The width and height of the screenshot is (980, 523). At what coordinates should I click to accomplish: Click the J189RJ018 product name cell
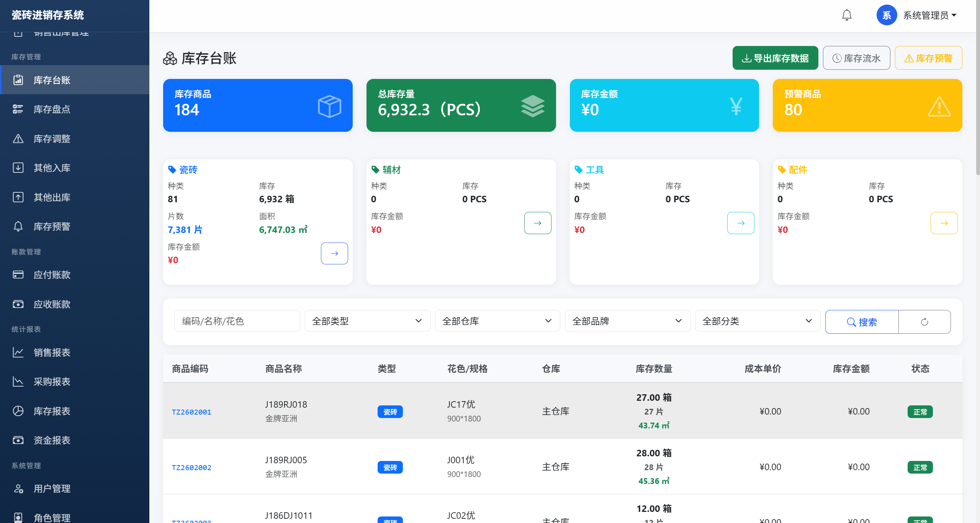click(286, 405)
